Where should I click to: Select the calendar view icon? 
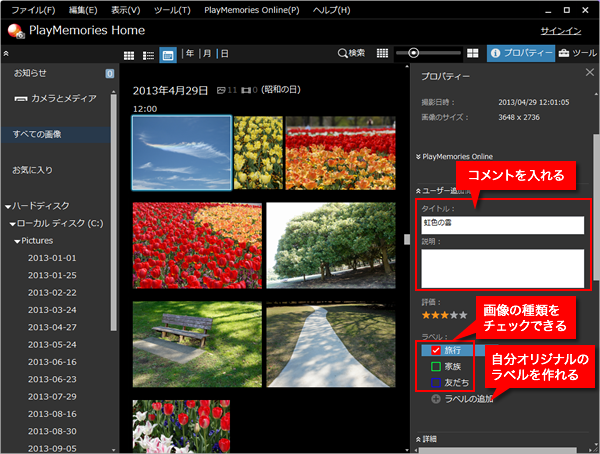point(167,53)
